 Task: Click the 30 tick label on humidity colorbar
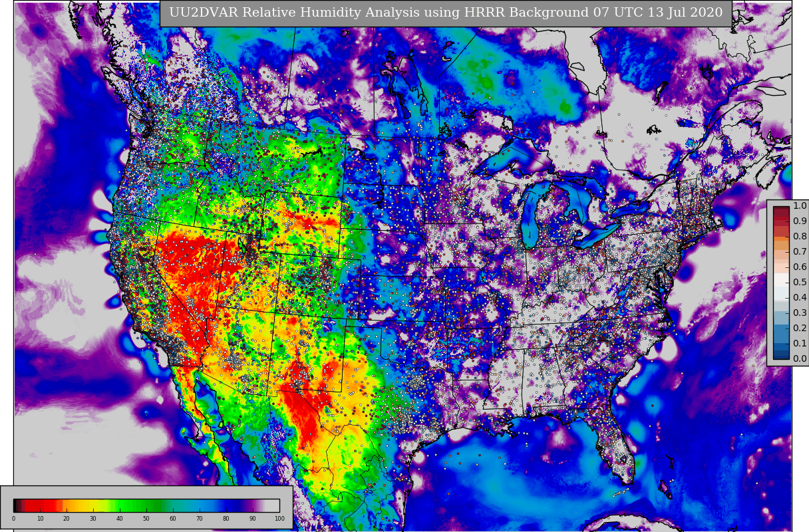[93, 519]
